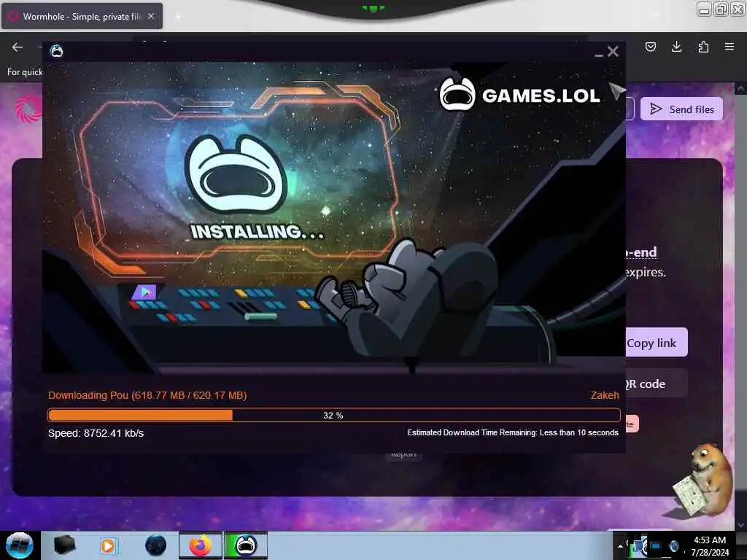This screenshot has width=747, height=560.
Task: Open Firefox hamburger application menu
Action: coord(729,47)
